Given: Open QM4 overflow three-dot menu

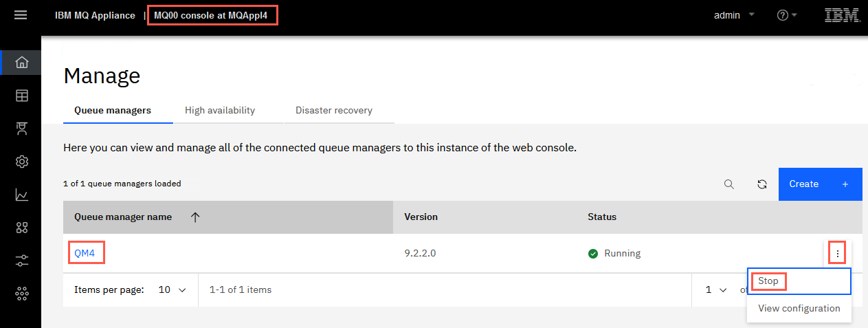Looking at the screenshot, I should 838,254.
